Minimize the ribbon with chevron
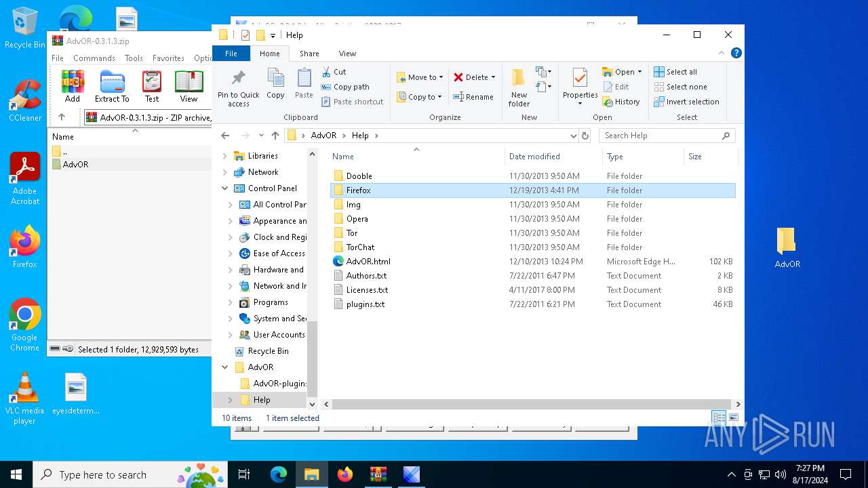 click(x=722, y=53)
